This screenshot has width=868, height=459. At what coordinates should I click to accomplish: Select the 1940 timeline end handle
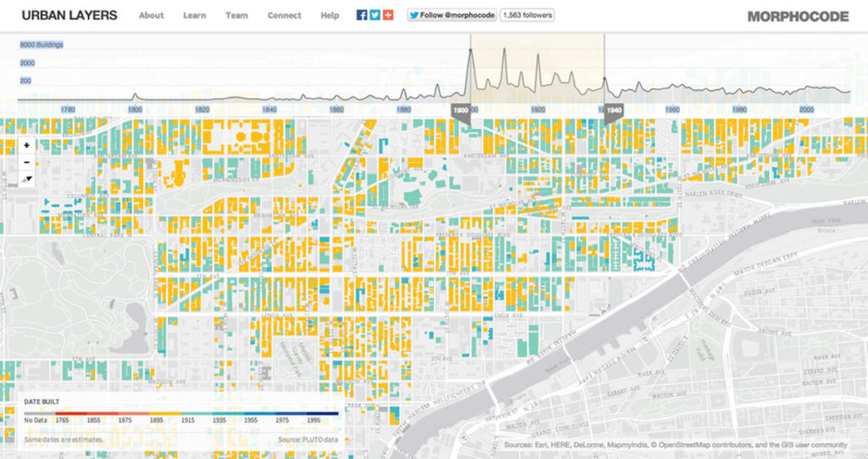614,111
